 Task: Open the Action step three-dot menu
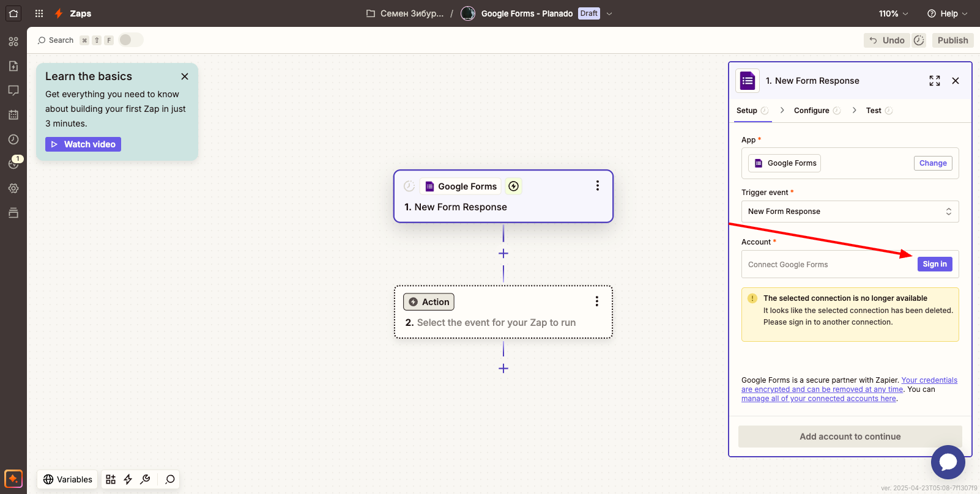pos(597,301)
